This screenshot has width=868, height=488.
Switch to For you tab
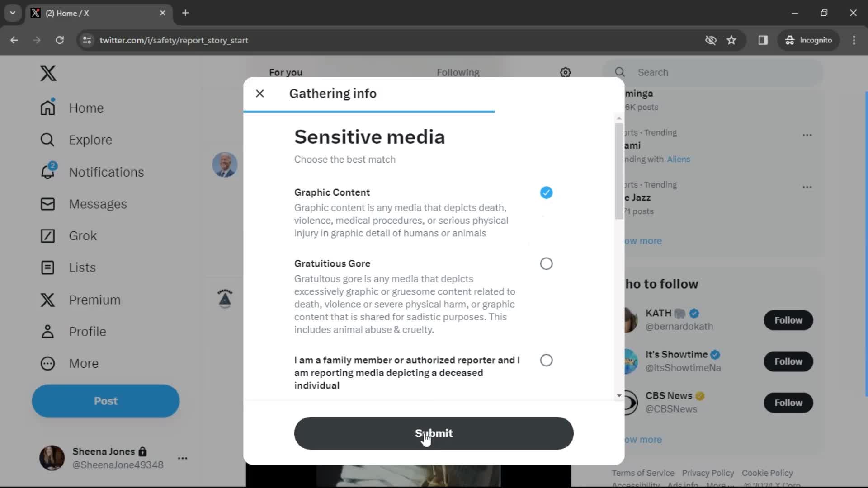285,71
